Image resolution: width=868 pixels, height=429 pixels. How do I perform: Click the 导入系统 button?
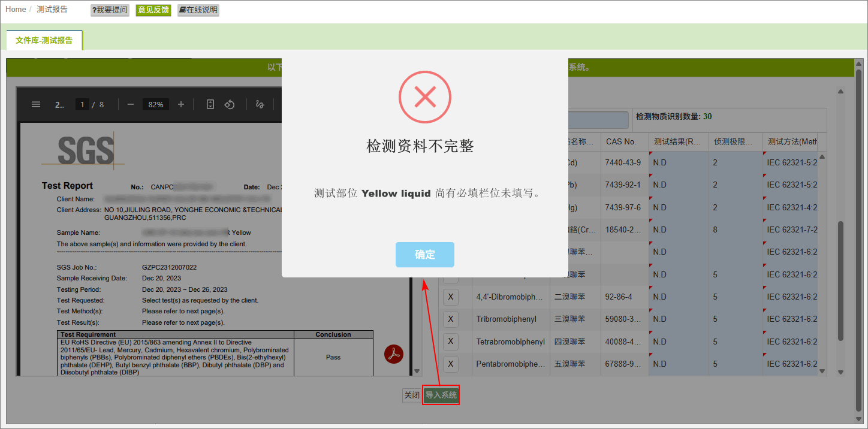coord(441,395)
